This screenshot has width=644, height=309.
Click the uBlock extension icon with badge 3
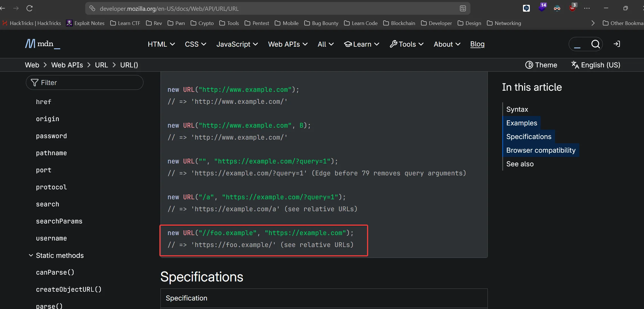click(x=572, y=8)
